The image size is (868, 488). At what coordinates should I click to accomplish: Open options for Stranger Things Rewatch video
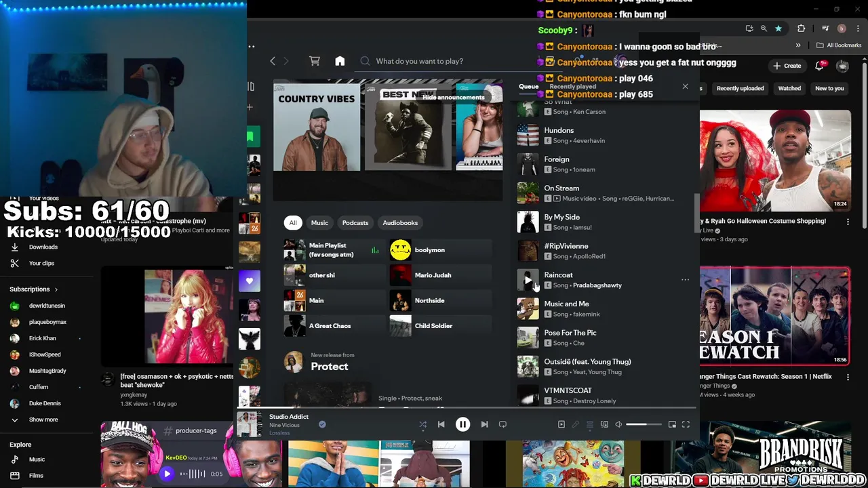[848, 377]
